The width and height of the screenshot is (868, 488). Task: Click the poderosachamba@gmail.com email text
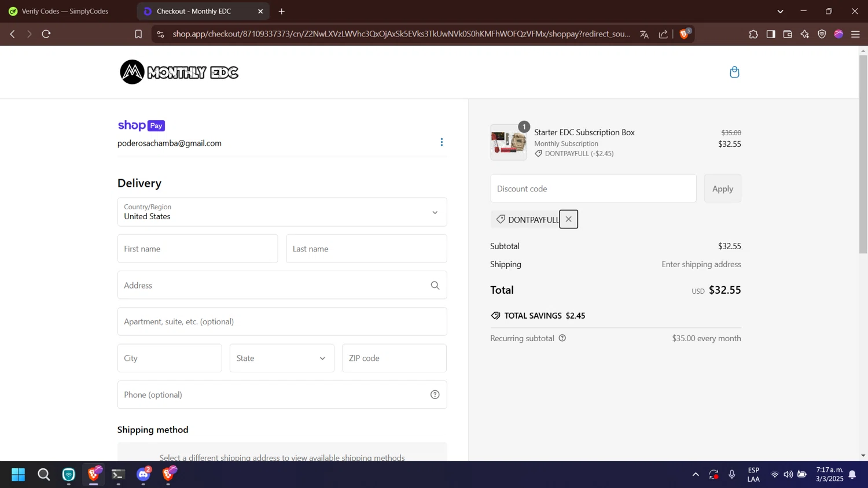click(x=170, y=143)
